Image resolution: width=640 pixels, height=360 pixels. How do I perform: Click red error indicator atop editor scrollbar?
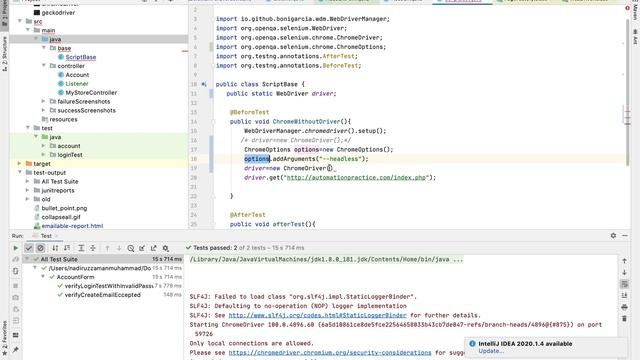click(x=627, y=8)
